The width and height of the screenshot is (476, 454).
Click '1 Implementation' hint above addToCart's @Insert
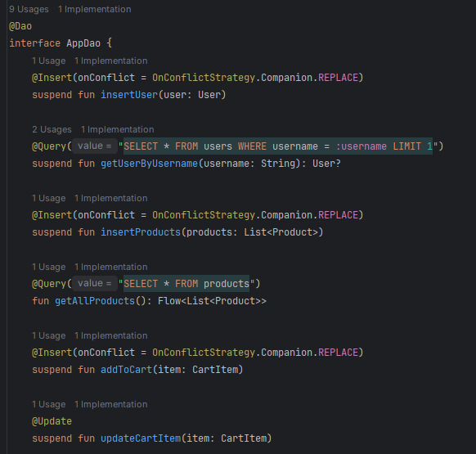point(111,335)
